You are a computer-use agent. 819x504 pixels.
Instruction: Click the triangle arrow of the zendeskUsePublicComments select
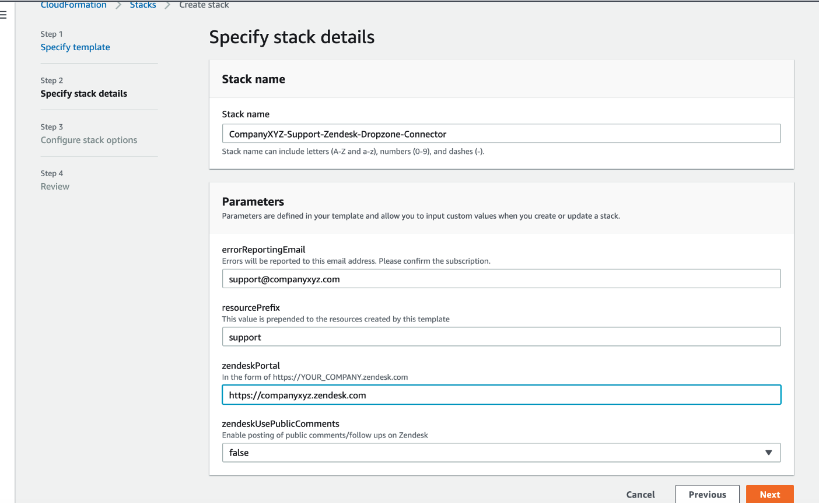[768, 453]
